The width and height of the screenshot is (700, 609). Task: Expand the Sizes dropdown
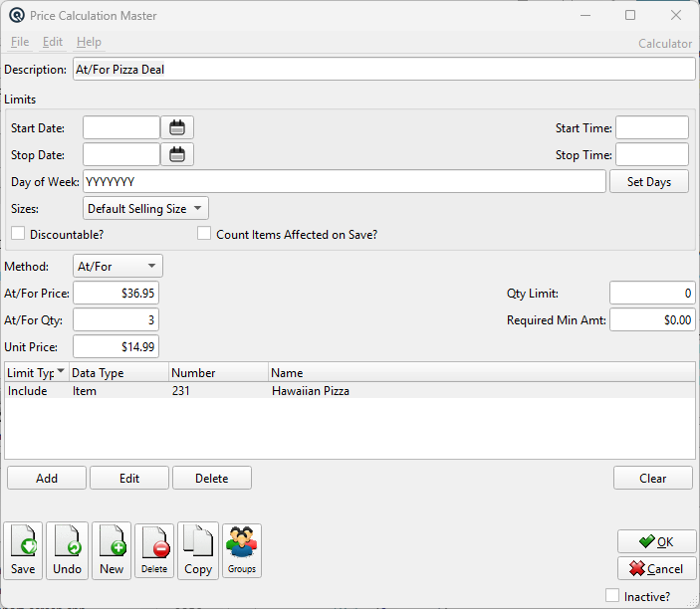[145, 208]
